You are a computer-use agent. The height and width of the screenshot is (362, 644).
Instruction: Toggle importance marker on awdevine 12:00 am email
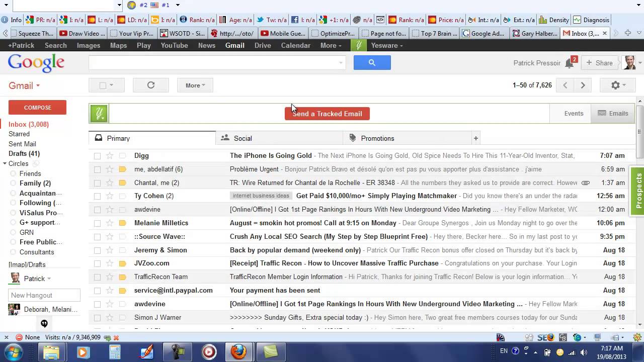[122, 210]
